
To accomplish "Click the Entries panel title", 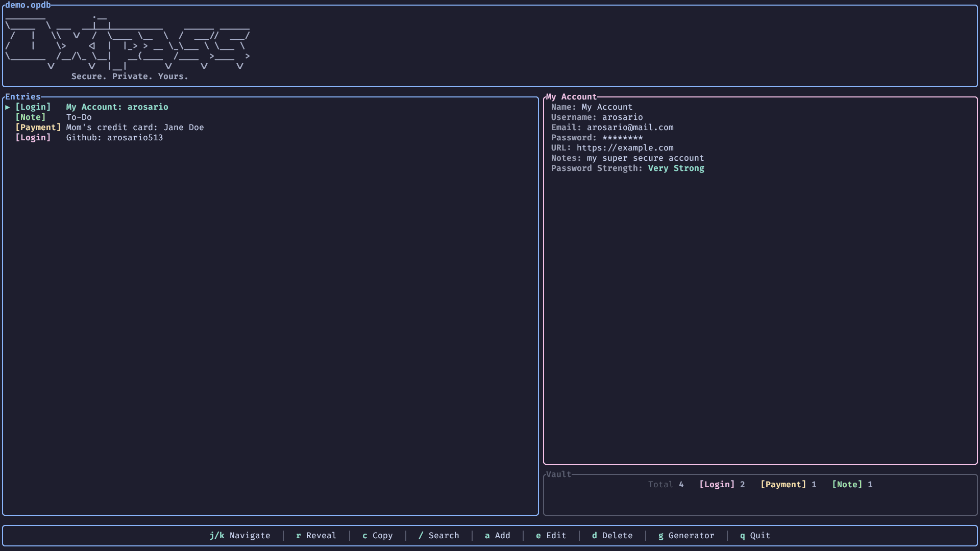I will 23,97.
